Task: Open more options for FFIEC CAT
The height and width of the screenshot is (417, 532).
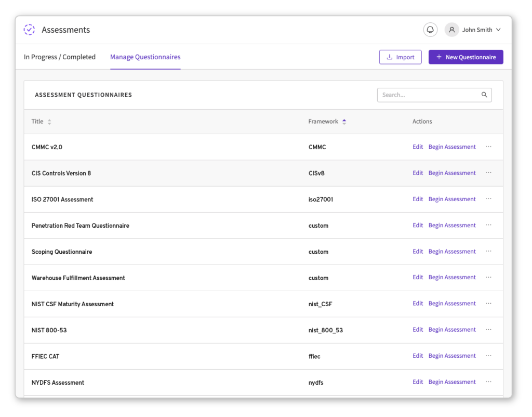Action: [488, 356]
